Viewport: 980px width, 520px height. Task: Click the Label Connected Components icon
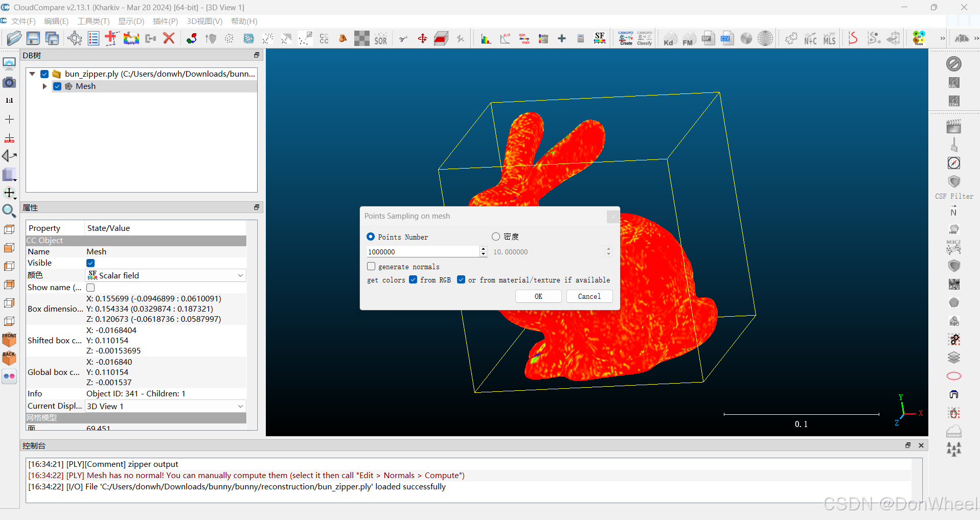[324, 39]
